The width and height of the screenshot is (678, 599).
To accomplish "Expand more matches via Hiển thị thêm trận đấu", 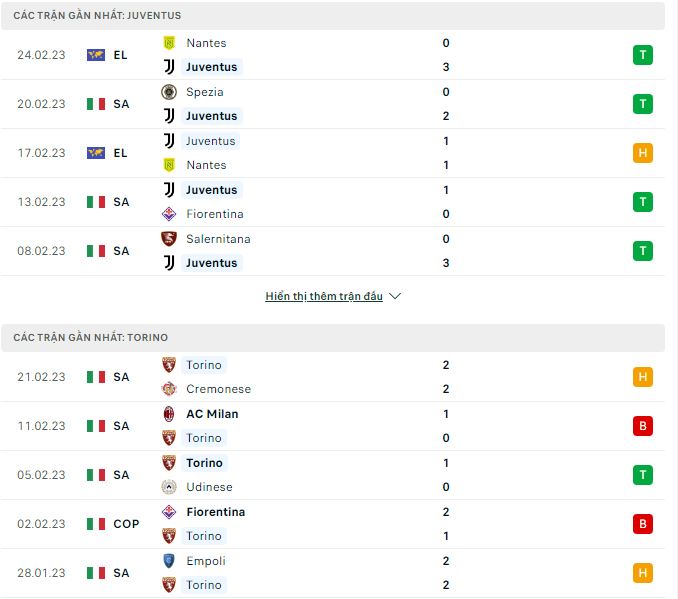I will 324,296.
